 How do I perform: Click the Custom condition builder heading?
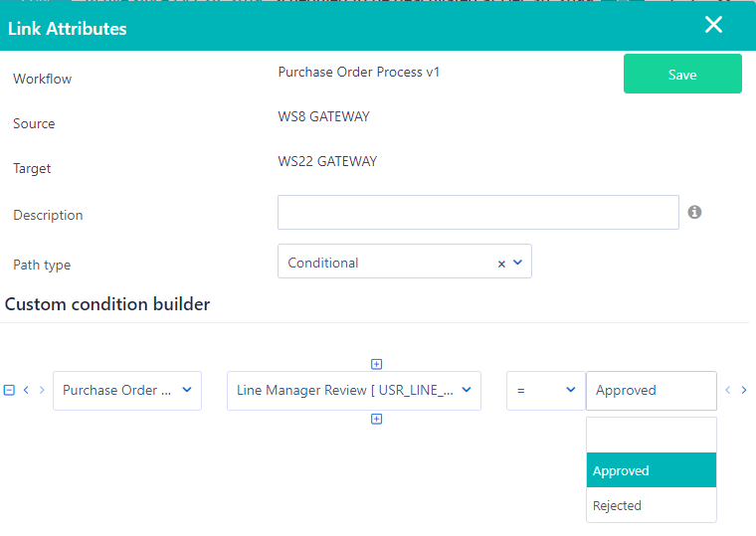pos(107,304)
